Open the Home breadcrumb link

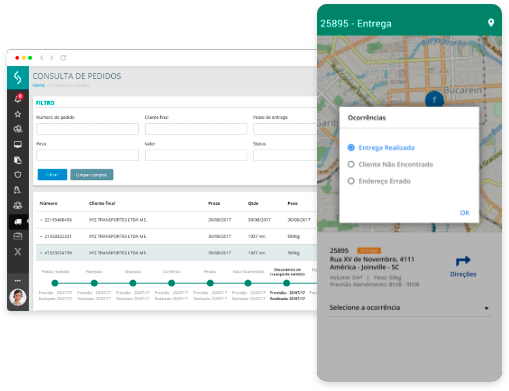[39, 85]
